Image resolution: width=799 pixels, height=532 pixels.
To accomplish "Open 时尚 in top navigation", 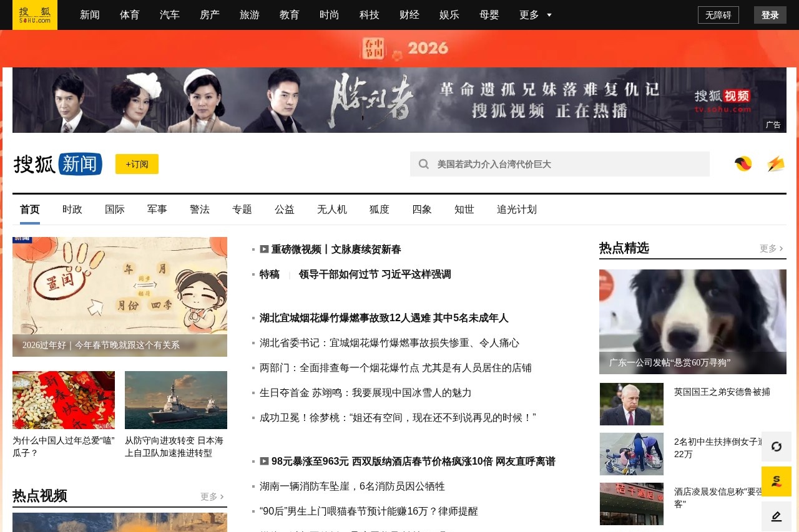I will tap(330, 15).
